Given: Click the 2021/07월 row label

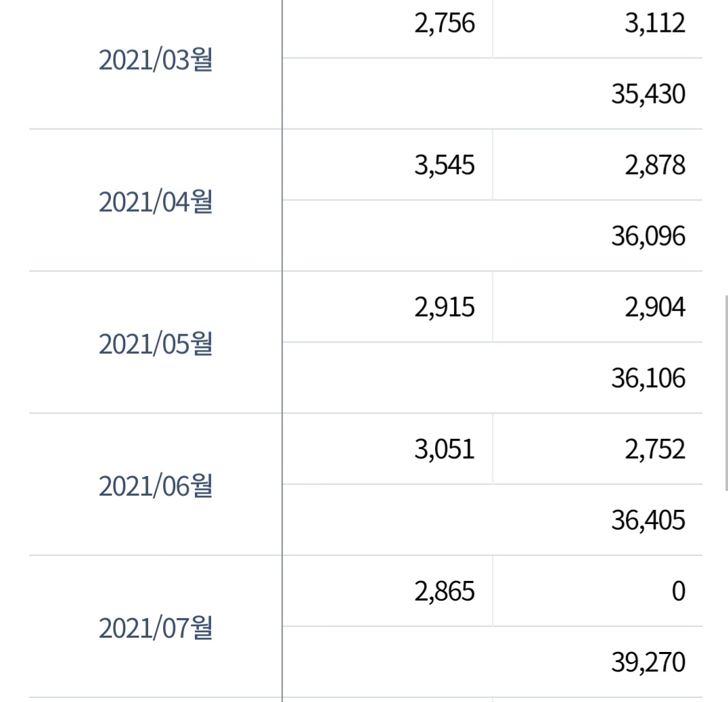Looking at the screenshot, I should [x=156, y=628].
